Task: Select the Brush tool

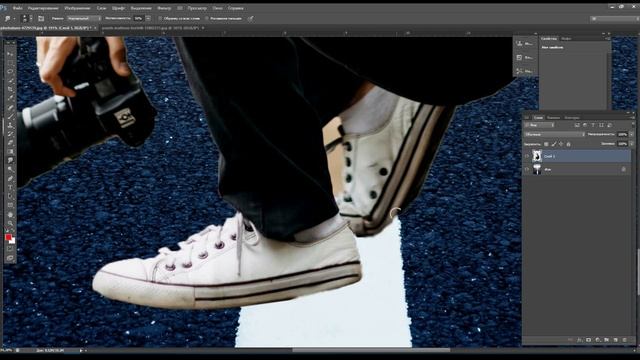Action: tap(10, 116)
